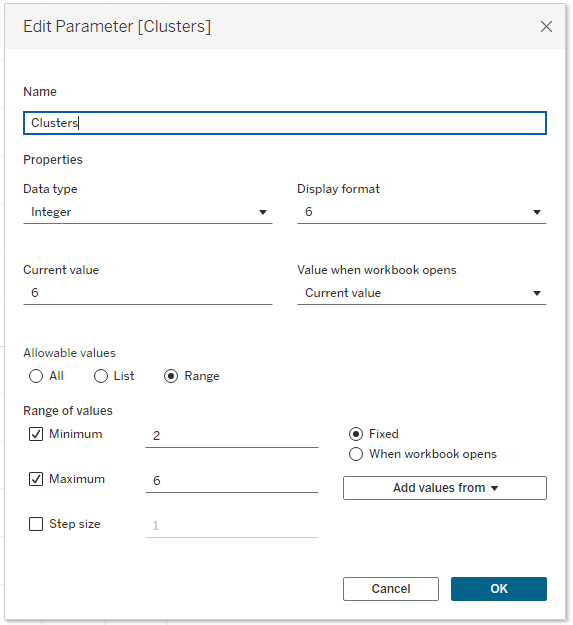This screenshot has height=625, width=573.
Task: Enable the Step size checkbox
Action: click(x=36, y=524)
